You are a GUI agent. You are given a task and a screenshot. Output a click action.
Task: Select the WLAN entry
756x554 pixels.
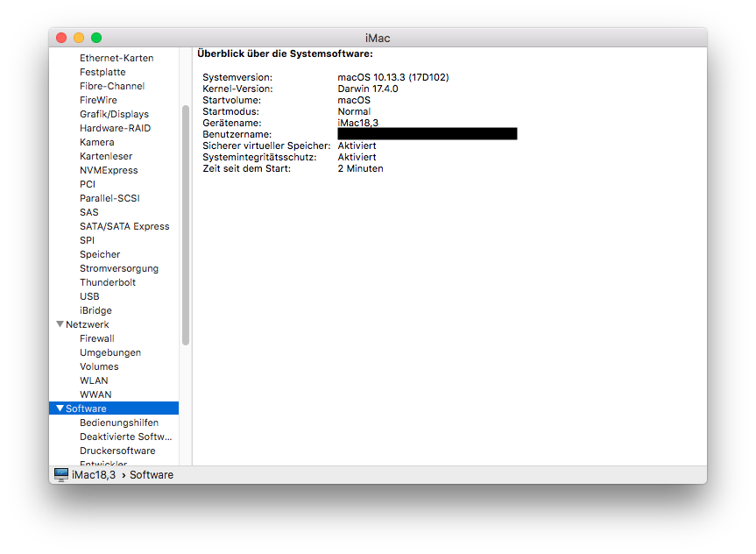click(94, 380)
